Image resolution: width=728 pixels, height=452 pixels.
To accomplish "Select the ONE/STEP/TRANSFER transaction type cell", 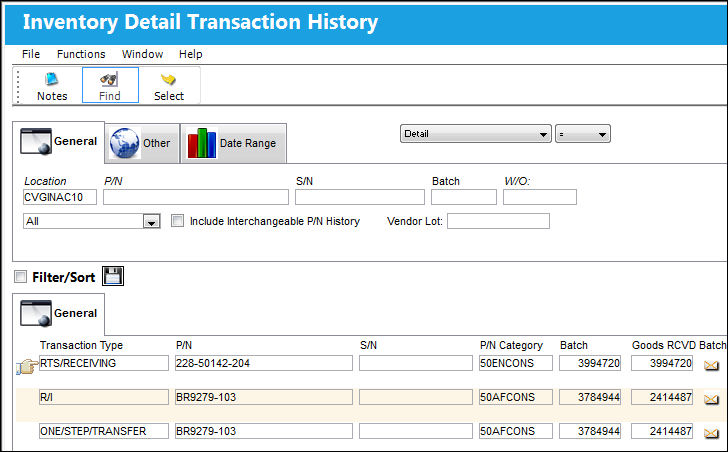I will point(104,431).
